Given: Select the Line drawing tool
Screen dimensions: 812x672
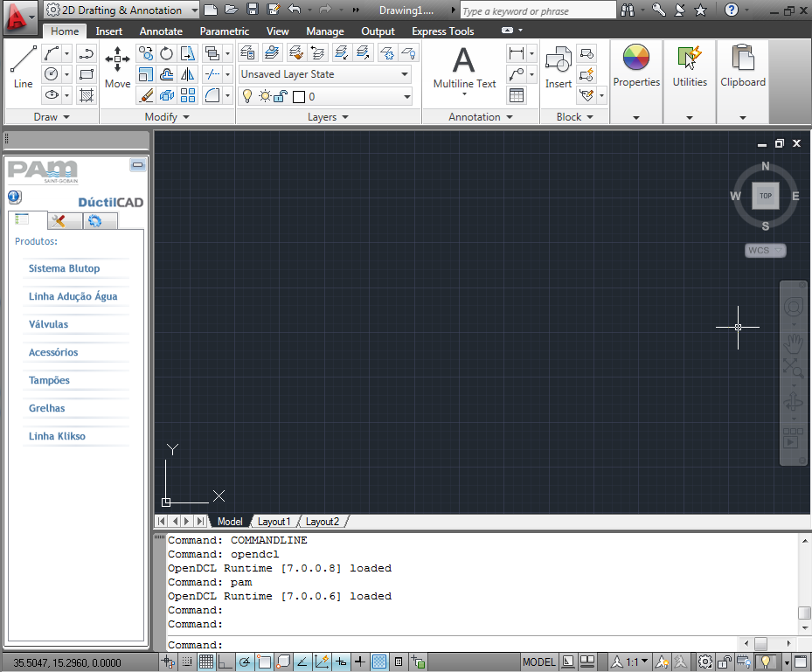Looking at the screenshot, I should tap(23, 67).
